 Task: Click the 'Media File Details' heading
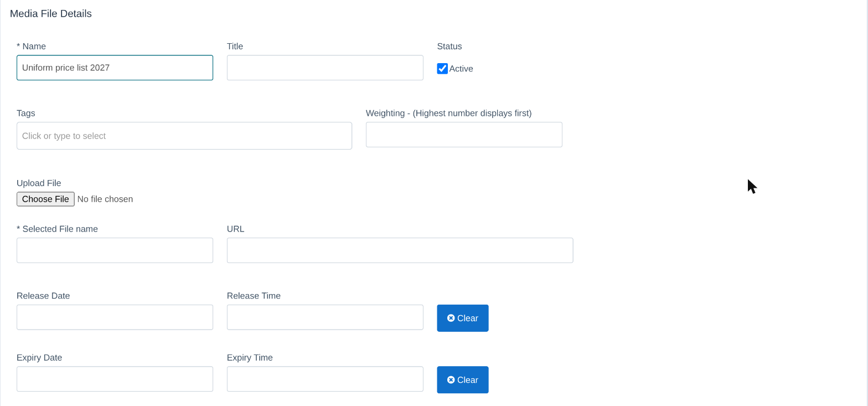tap(51, 14)
